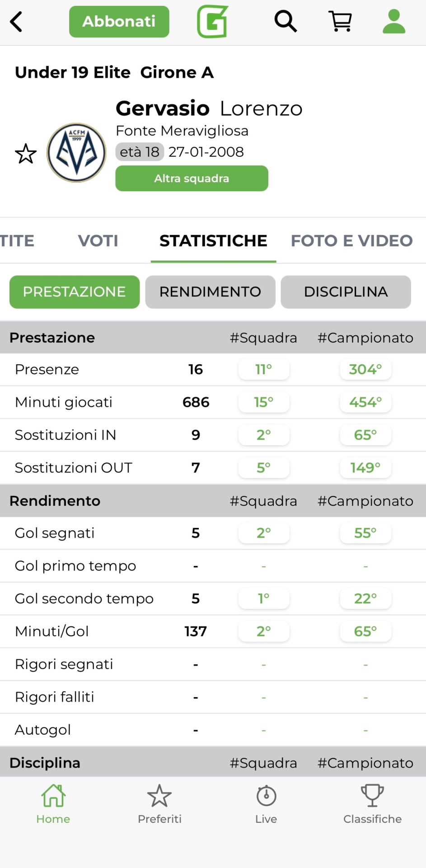Select the STATISTICHE tab
The height and width of the screenshot is (868, 426).
pos(213,241)
